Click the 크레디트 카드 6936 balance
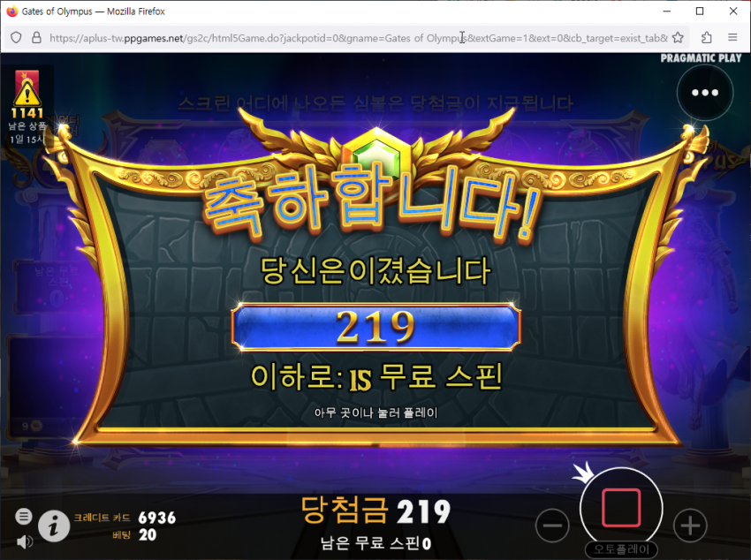751x560 pixels. 125,518
